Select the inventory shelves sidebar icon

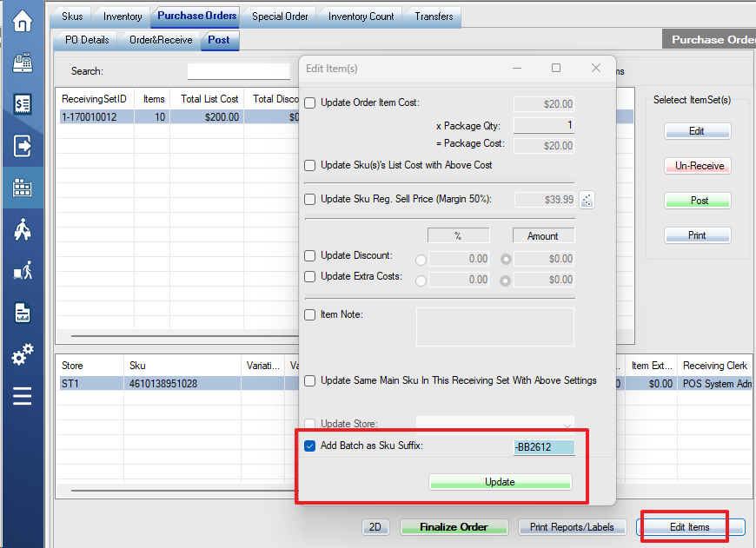pyautogui.click(x=23, y=188)
